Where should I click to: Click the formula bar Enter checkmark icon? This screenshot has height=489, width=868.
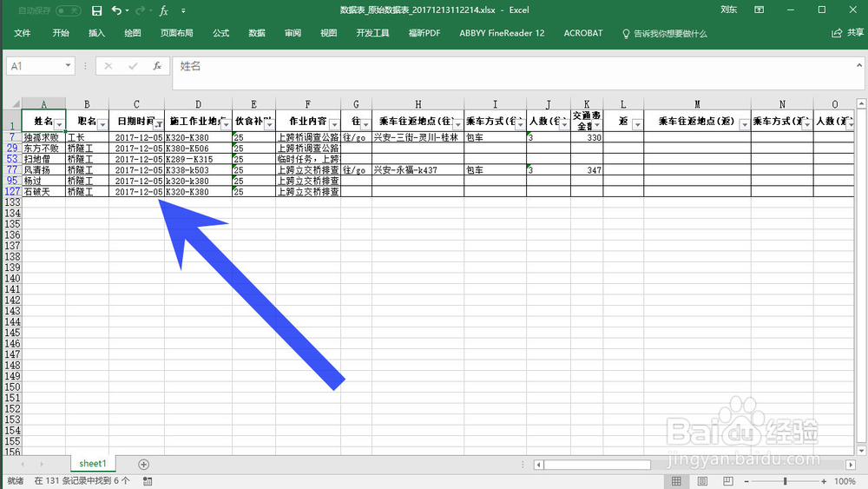click(133, 66)
